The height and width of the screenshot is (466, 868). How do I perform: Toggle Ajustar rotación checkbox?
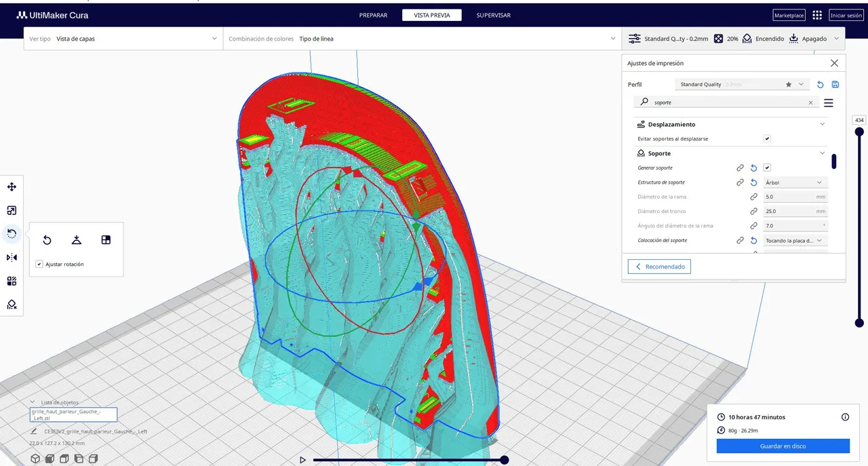[39, 264]
